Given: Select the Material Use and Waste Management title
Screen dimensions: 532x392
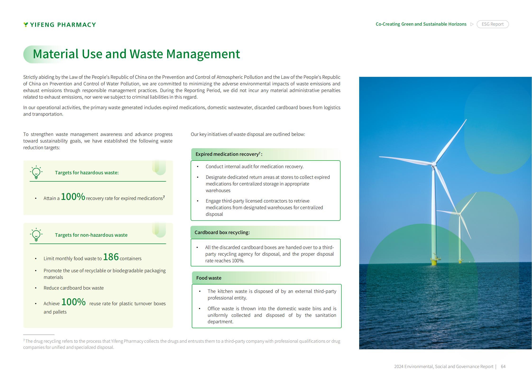Looking at the screenshot, I should pyautogui.click(x=136, y=54).
